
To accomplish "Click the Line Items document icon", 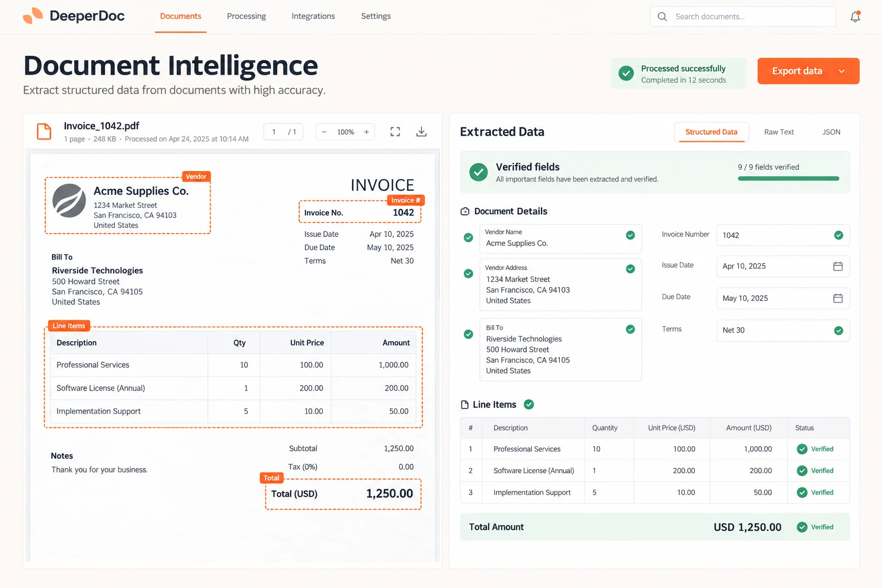I will coord(465,405).
